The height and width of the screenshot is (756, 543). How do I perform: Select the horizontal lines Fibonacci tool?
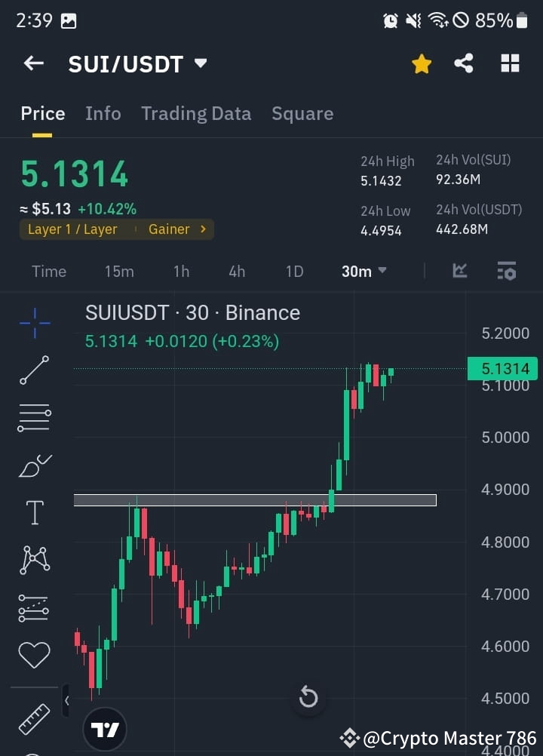[34, 417]
